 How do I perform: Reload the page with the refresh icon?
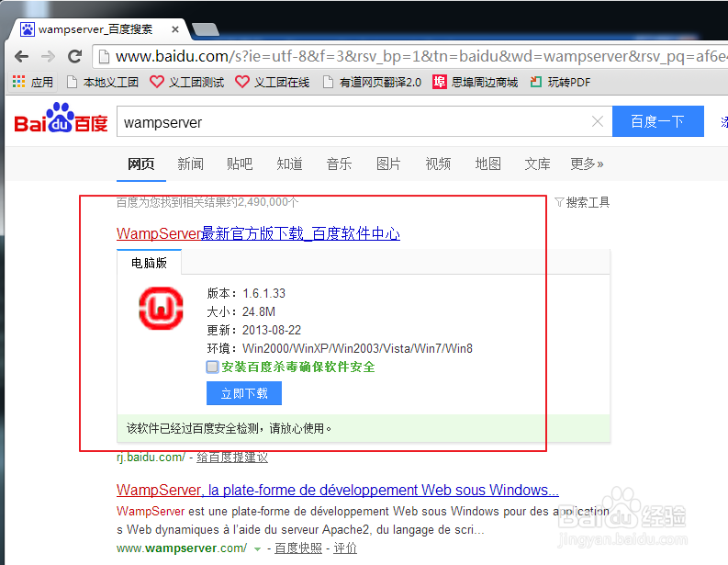point(74,57)
